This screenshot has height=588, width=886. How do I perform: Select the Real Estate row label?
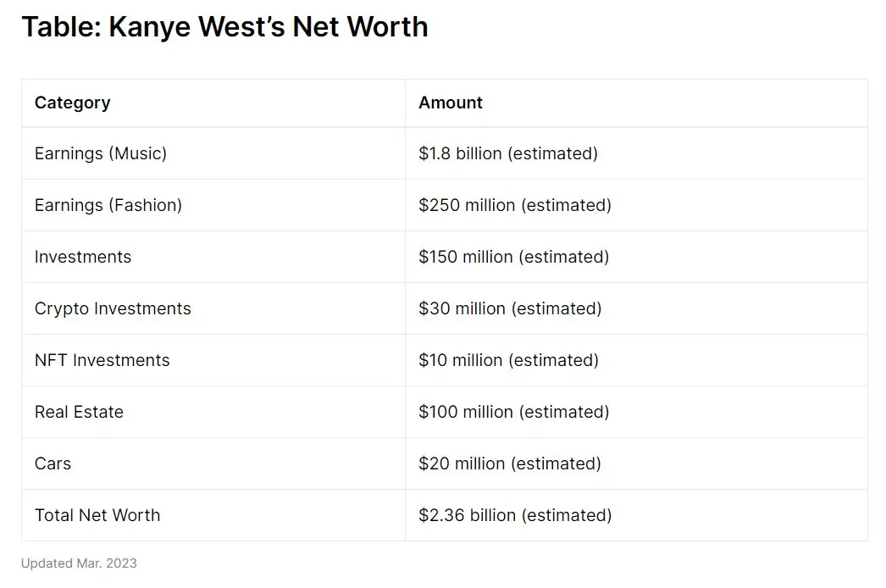79,412
